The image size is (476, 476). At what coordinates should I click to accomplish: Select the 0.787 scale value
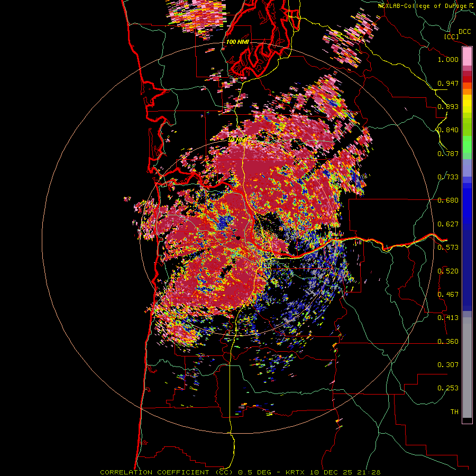pos(448,153)
